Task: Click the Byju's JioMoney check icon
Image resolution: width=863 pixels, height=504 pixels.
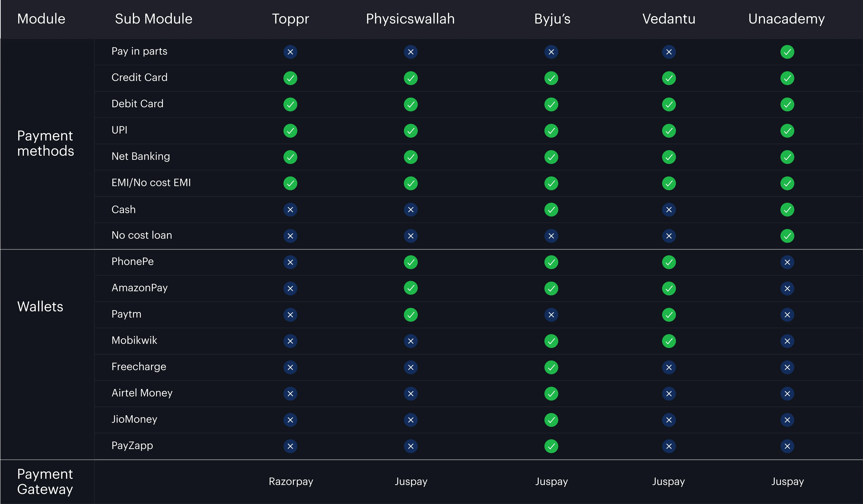Action: (551, 420)
